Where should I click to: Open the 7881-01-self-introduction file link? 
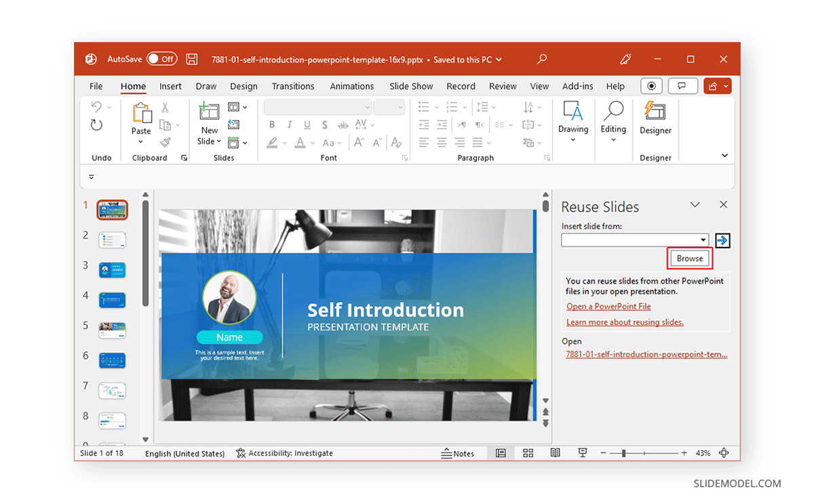pos(646,354)
